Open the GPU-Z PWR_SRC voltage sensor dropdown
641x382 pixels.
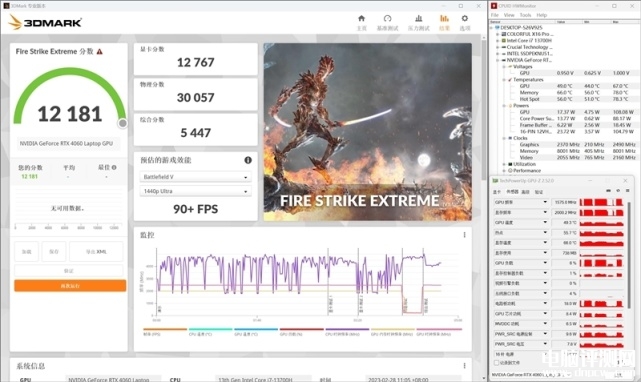(x=545, y=344)
